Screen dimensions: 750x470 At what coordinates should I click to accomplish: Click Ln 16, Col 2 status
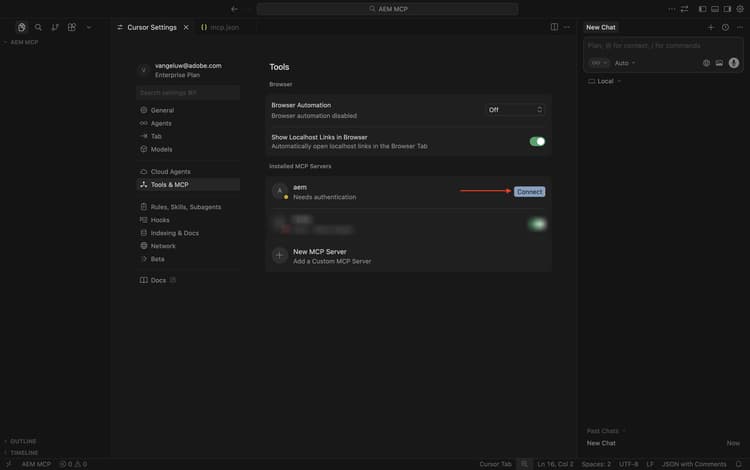coord(555,464)
